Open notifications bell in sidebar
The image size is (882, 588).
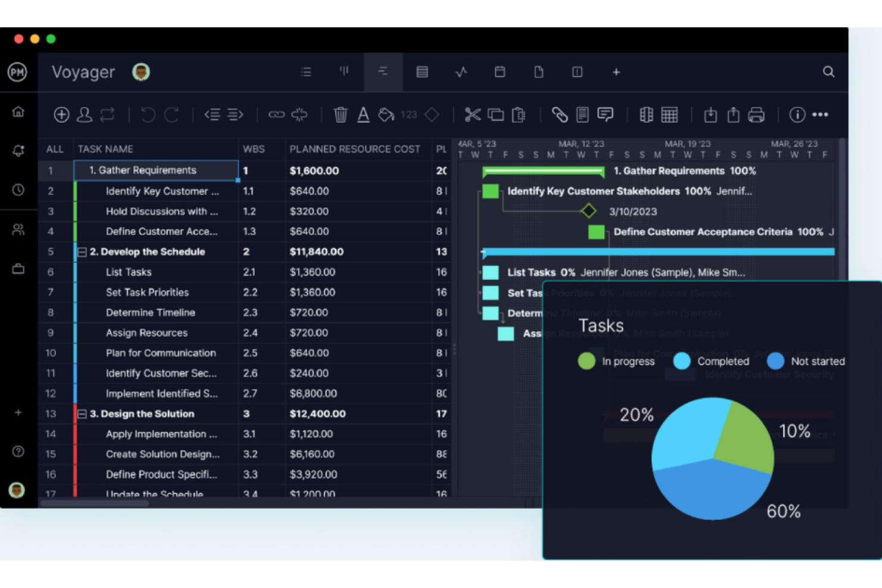pos(18,151)
